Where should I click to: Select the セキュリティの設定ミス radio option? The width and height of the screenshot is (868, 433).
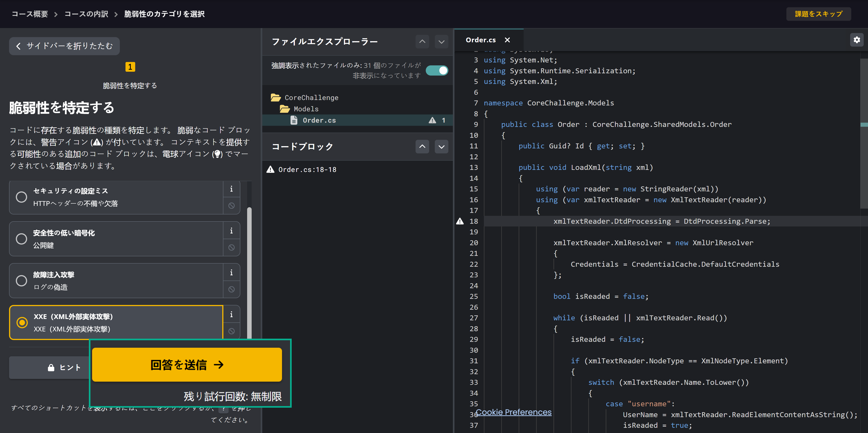click(x=21, y=197)
